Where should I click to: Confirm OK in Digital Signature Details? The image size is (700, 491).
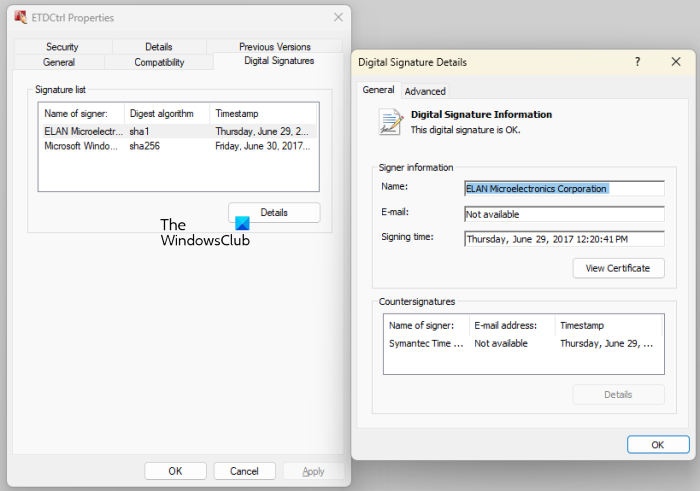(657, 444)
